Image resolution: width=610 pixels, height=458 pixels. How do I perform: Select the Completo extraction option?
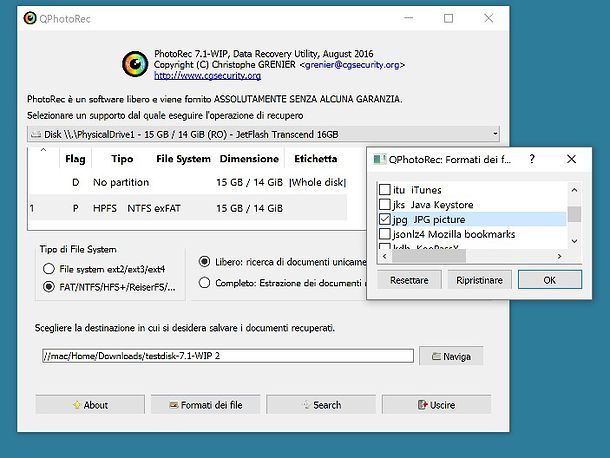click(204, 283)
